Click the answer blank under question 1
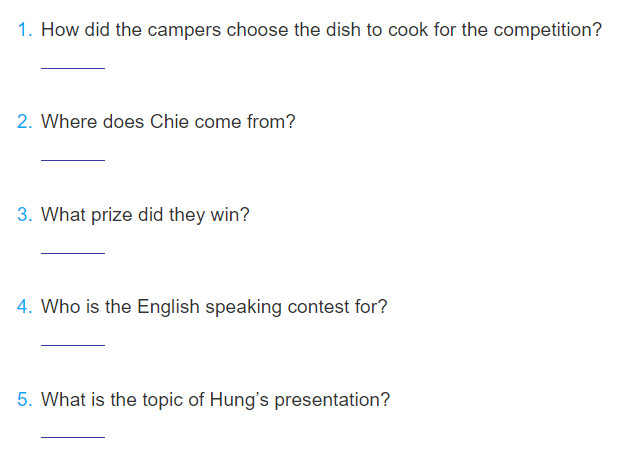 (72, 62)
